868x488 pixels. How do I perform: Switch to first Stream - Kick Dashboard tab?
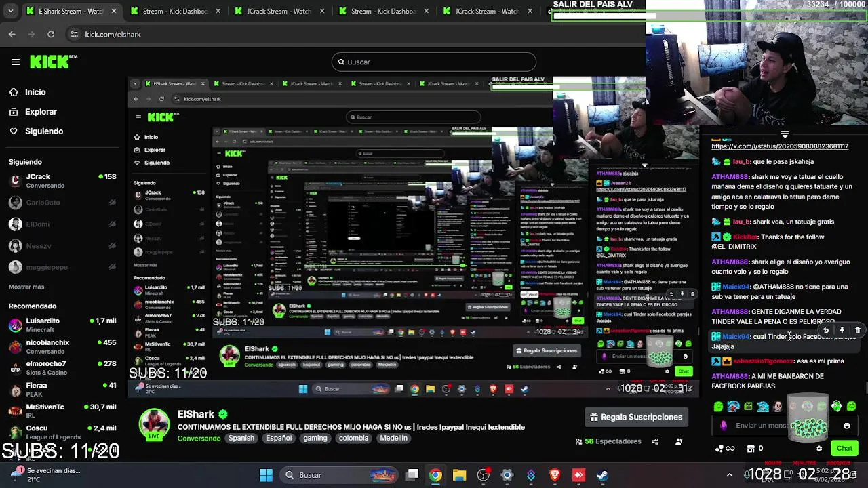pyautogui.click(x=175, y=11)
